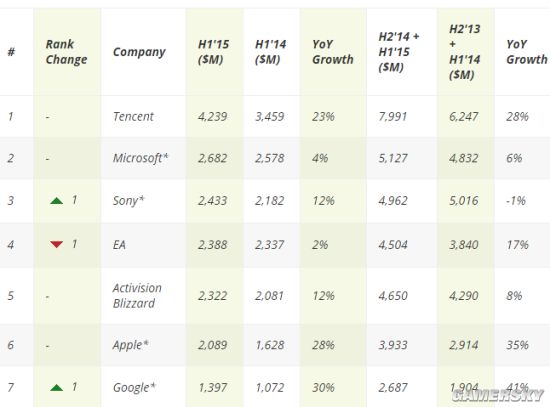Screen dimensions: 550x407
Task: Click the green up arrow in Google row
Action: coord(56,388)
